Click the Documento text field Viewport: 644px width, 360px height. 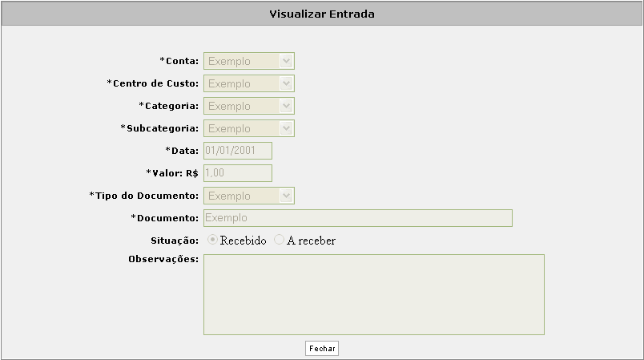(358, 218)
